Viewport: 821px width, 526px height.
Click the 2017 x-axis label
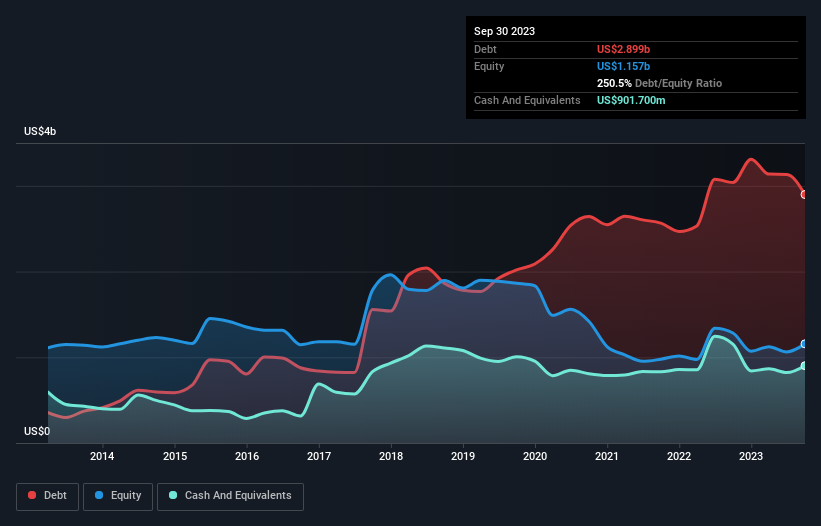319,456
